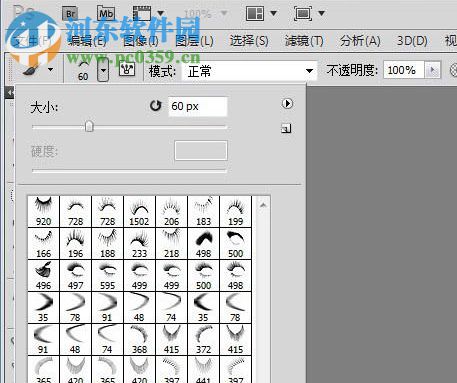Select the eyelash brush sized 166

(x=43, y=244)
